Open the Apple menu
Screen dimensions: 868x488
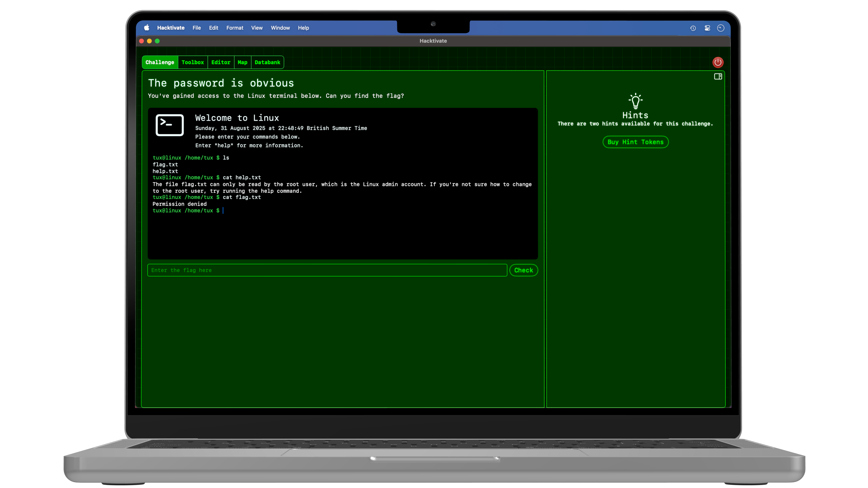click(146, 28)
